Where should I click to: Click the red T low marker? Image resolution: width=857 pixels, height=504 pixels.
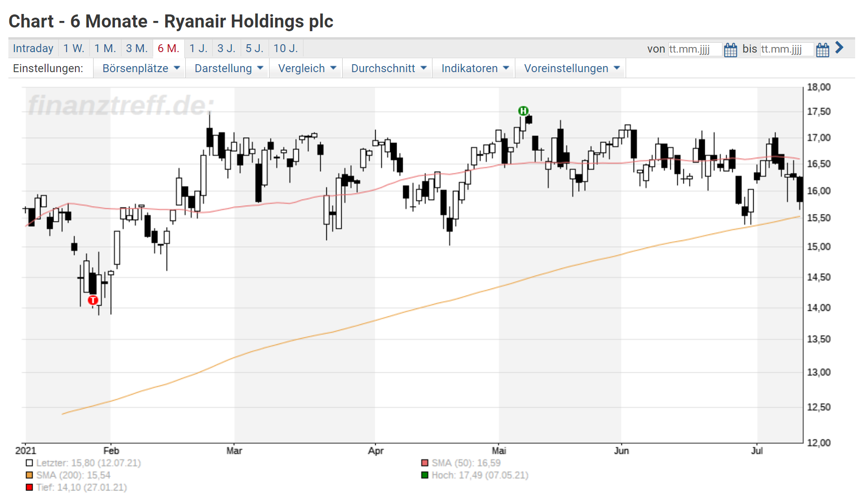(x=93, y=300)
